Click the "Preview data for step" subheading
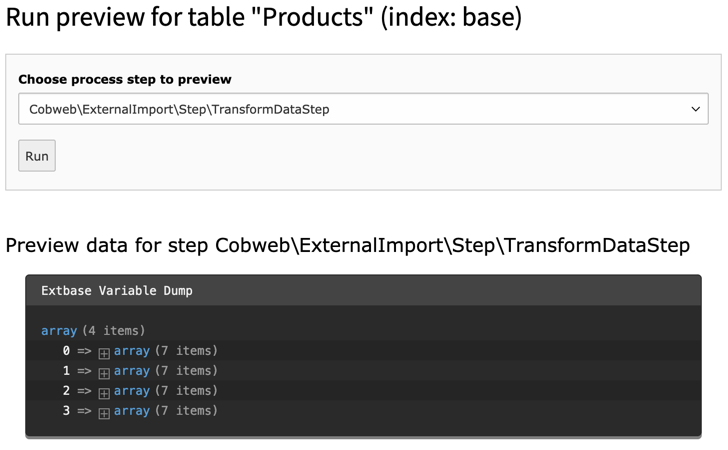 click(347, 245)
